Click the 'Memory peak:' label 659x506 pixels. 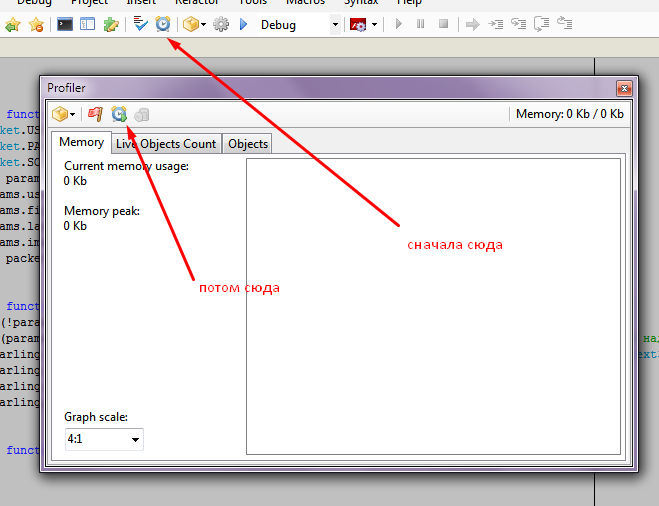point(102,211)
